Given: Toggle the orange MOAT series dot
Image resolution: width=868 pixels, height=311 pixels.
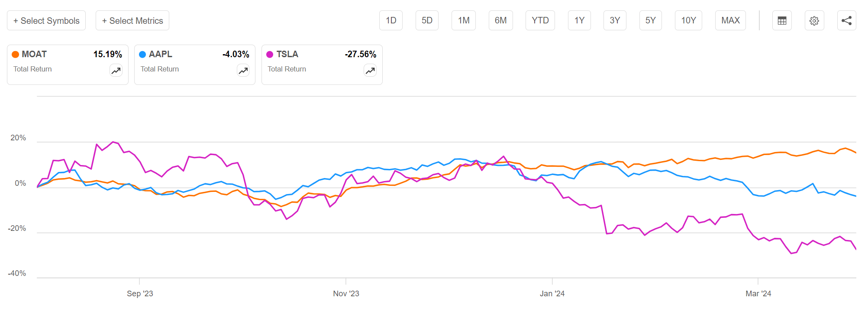Looking at the screenshot, I should [x=15, y=54].
